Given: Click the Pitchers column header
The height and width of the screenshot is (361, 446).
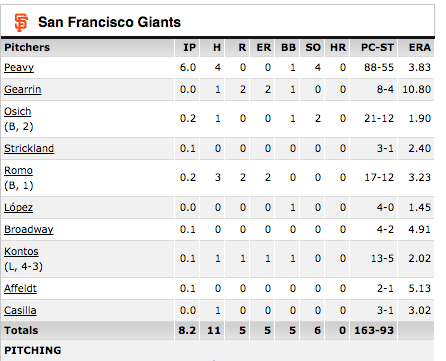Looking at the screenshot, I should point(27,47).
